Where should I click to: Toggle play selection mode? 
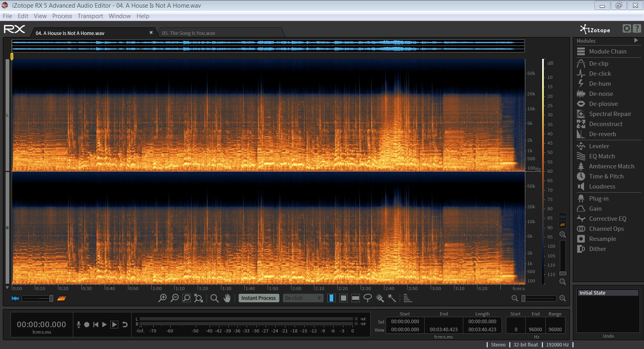coord(114,324)
